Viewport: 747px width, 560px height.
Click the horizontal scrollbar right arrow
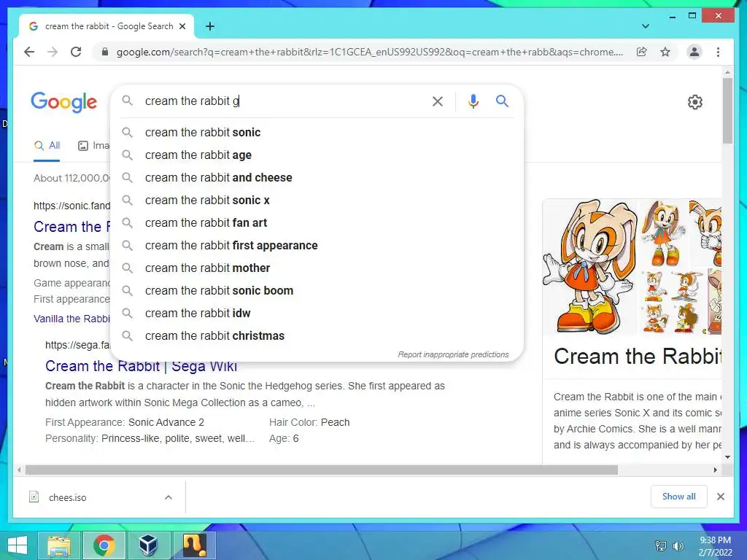tap(715, 470)
